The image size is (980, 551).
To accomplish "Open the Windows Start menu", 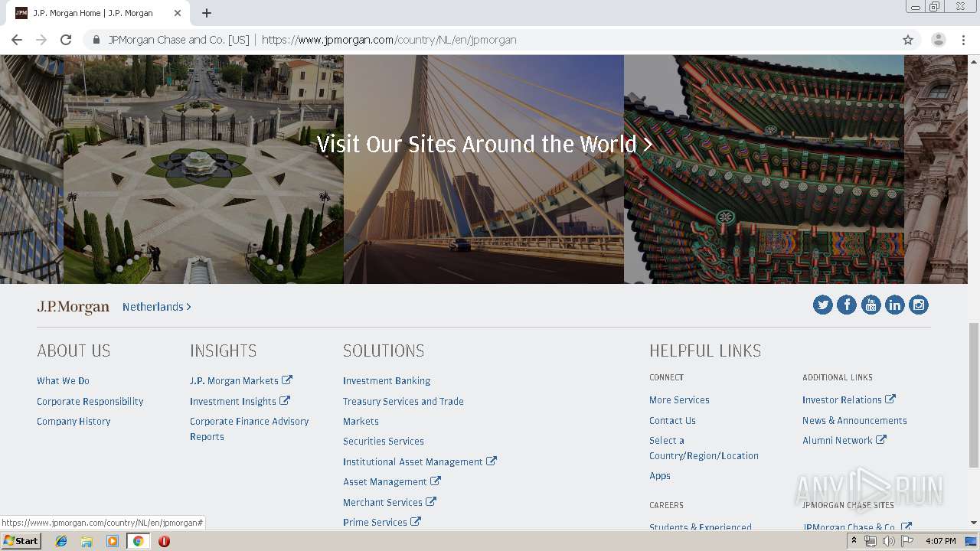I will [x=21, y=541].
